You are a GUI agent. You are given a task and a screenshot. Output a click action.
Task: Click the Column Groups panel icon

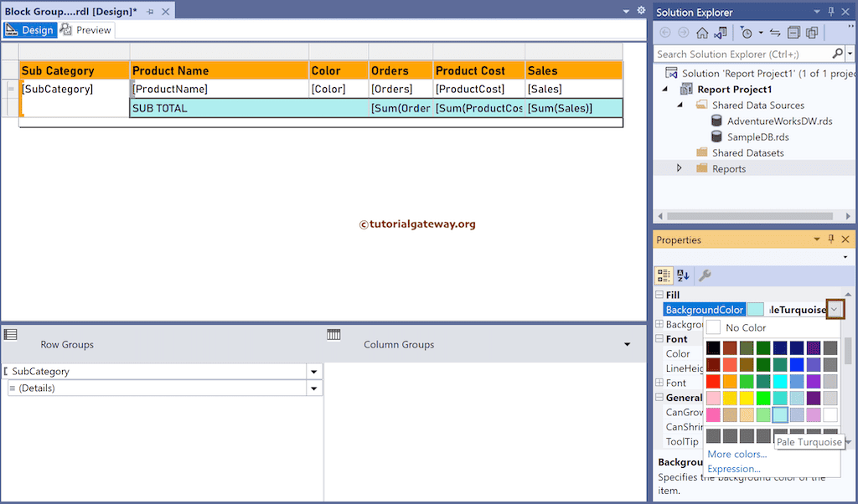tap(333, 334)
